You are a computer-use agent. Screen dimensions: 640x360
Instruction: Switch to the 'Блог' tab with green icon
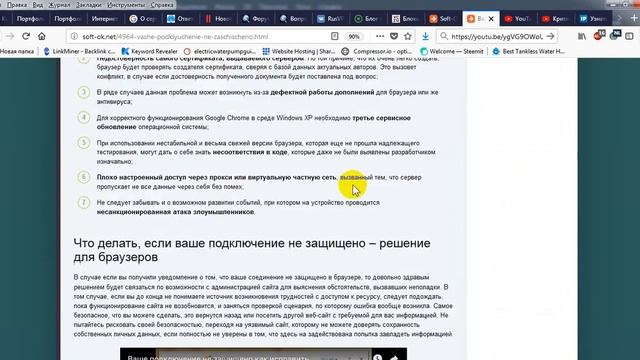coord(367,19)
